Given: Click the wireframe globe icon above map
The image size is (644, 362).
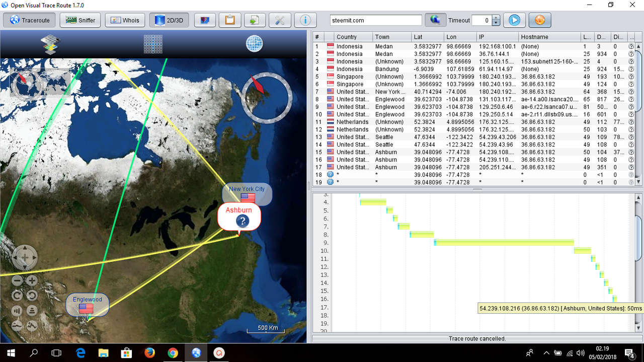Looking at the screenshot, I should pos(254,44).
